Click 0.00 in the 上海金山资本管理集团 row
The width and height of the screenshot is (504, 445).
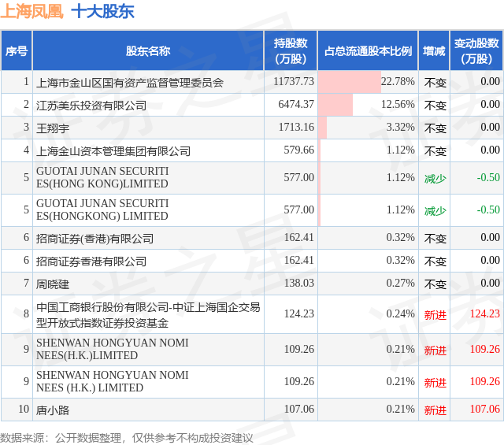(490, 150)
